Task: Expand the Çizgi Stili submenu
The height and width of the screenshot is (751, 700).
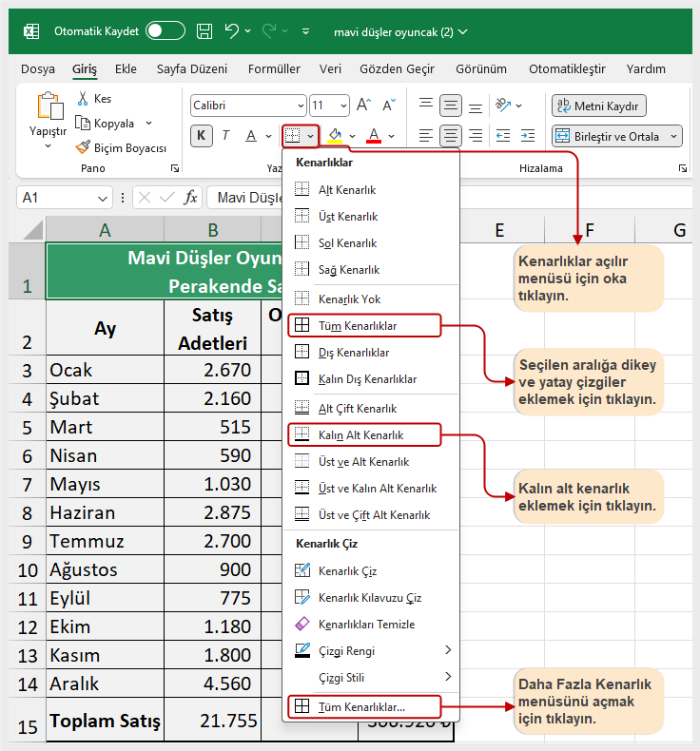Action: click(x=448, y=676)
